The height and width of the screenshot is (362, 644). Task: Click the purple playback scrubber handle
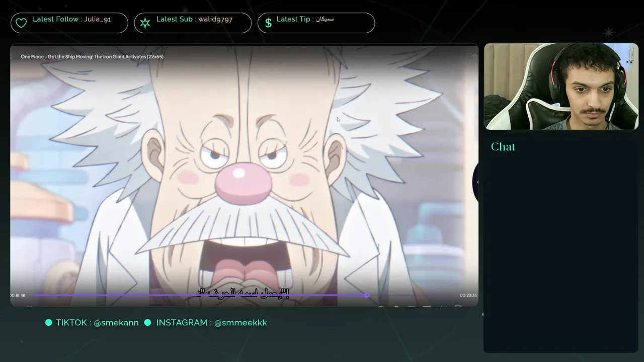click(367, 295)
